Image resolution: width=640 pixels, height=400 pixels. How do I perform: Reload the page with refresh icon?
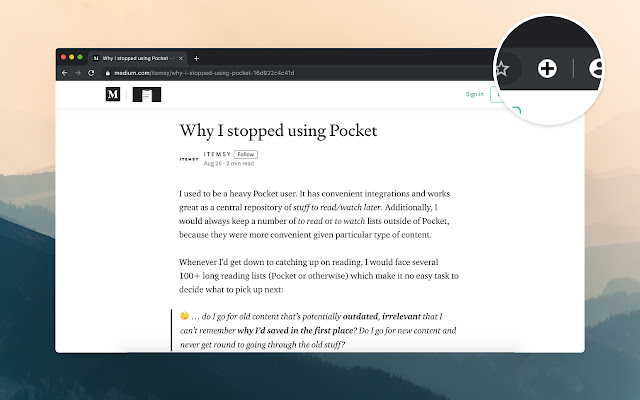tap(91, 73)
